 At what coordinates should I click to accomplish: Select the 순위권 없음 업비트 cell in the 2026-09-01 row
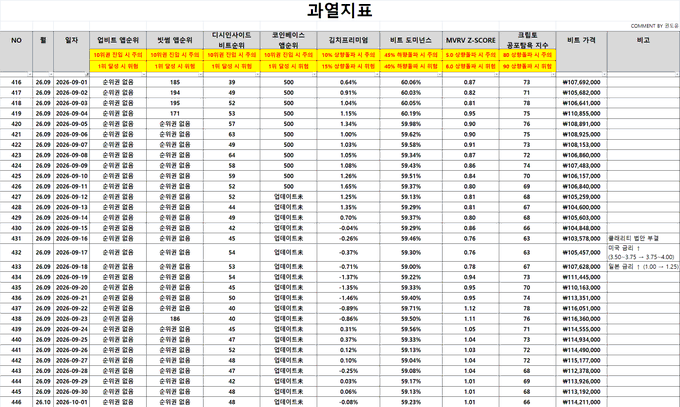click(118, 82)
